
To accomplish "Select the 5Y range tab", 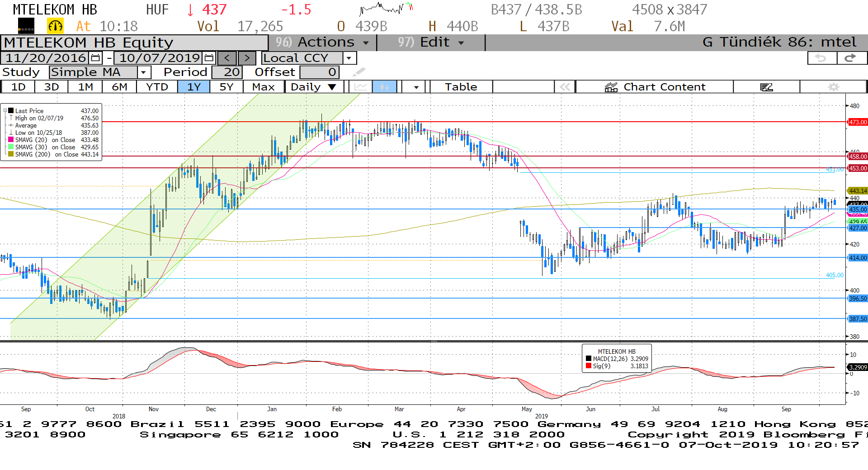I will (226, 87).
